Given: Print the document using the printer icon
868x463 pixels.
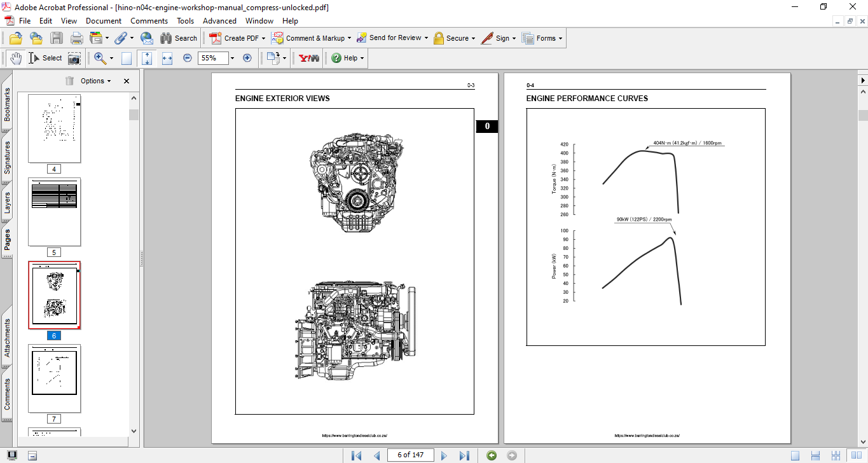Looking at the screenshot, I should tap(76, 38).
